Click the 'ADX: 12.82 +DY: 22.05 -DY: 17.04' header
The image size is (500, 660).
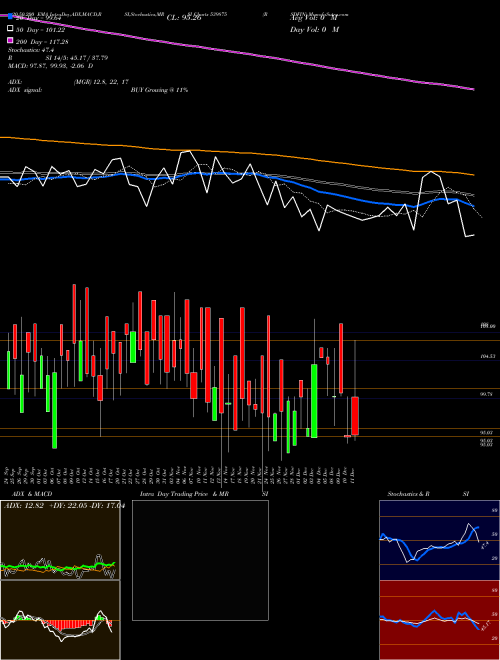pos(64,506)
